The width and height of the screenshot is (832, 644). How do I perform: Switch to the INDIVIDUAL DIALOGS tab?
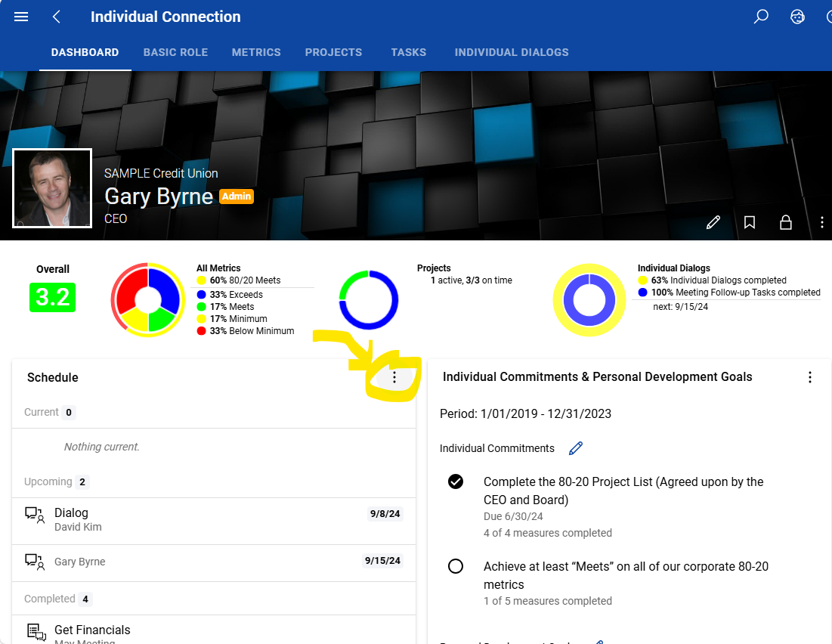coord(512,53)
